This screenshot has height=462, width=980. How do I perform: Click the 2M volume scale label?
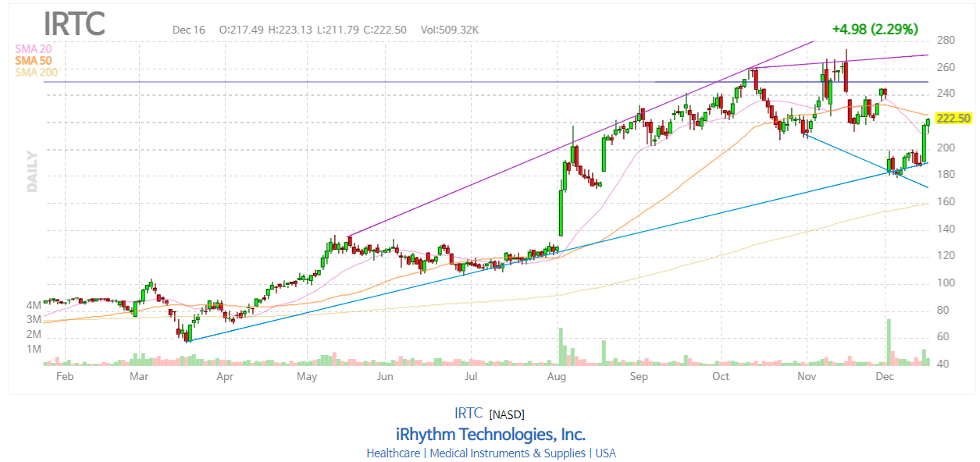(x=34, y=334)
